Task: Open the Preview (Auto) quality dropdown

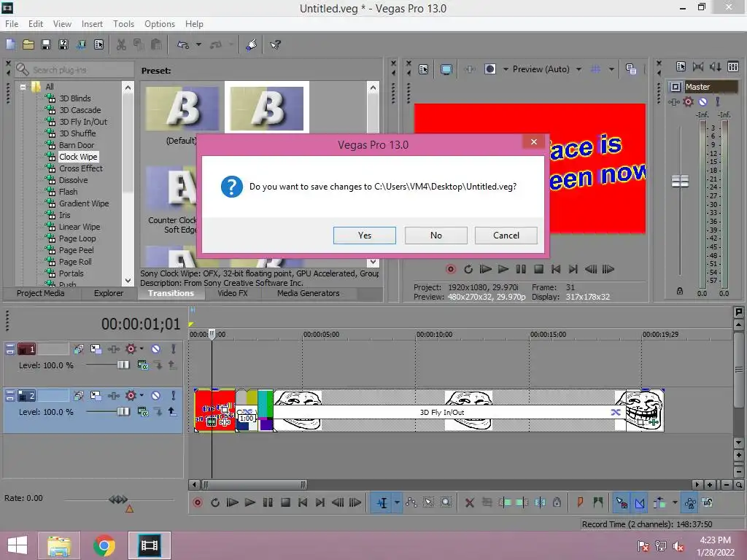Action: (x=578, y=69)
